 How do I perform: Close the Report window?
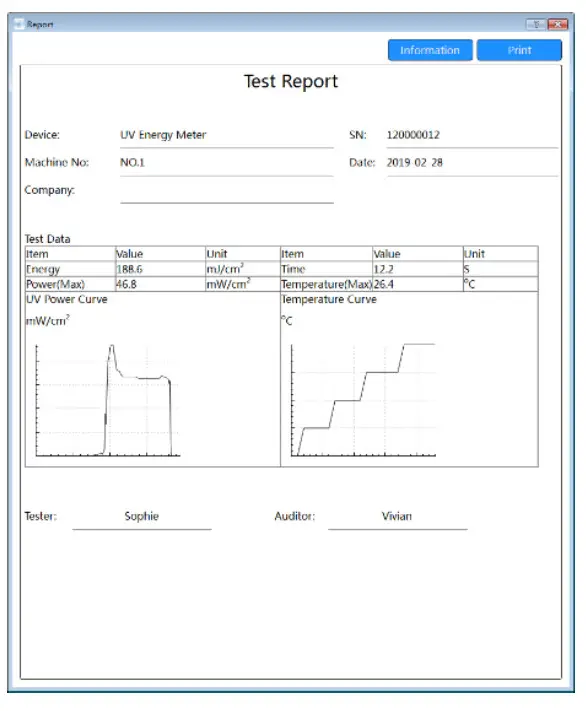[x=557, y=24]
